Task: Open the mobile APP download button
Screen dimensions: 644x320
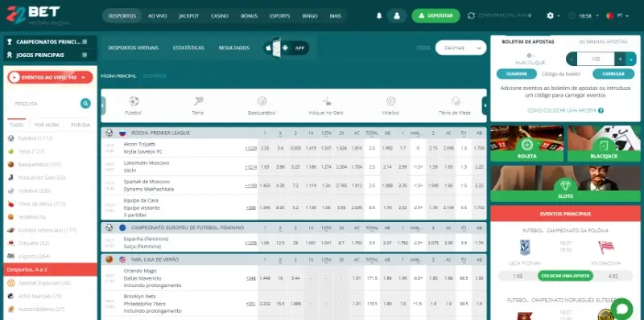Action: [x=287, y=48]
